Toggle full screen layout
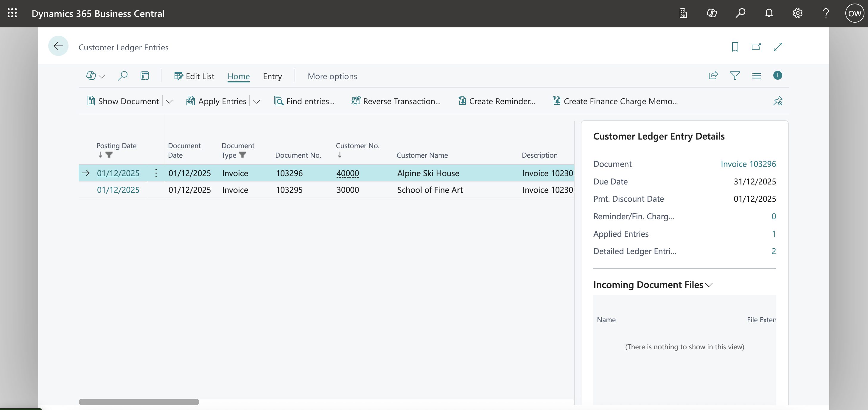Screen dimensions: 868x410 (x=778, y=47)
